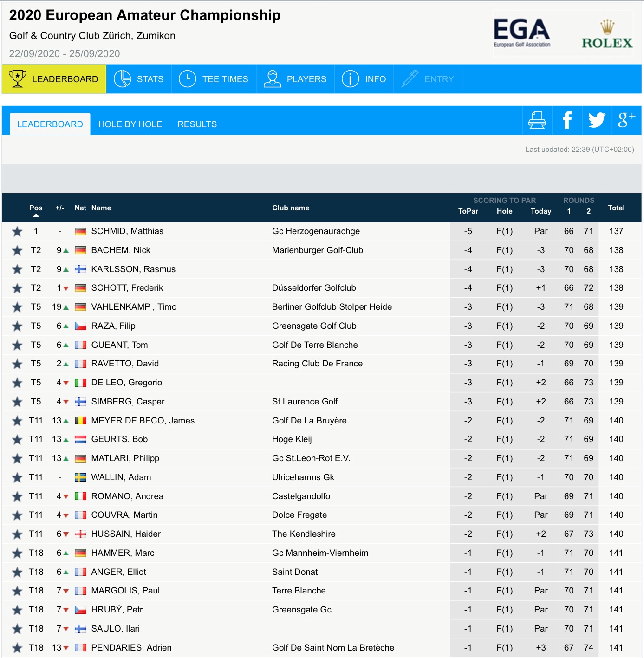Sort the table by Club name
The image size is (644, 658).
(291, 208)
